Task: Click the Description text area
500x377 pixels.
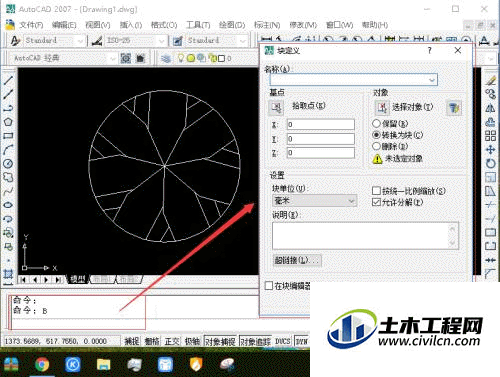Action: [x=365, y=236]
